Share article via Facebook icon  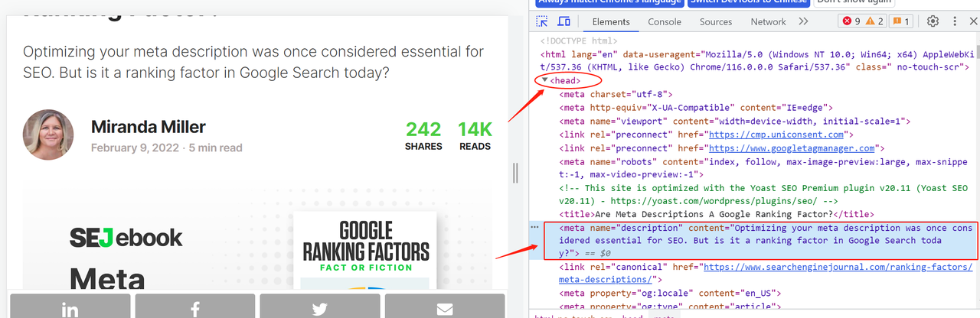(194, 308)
